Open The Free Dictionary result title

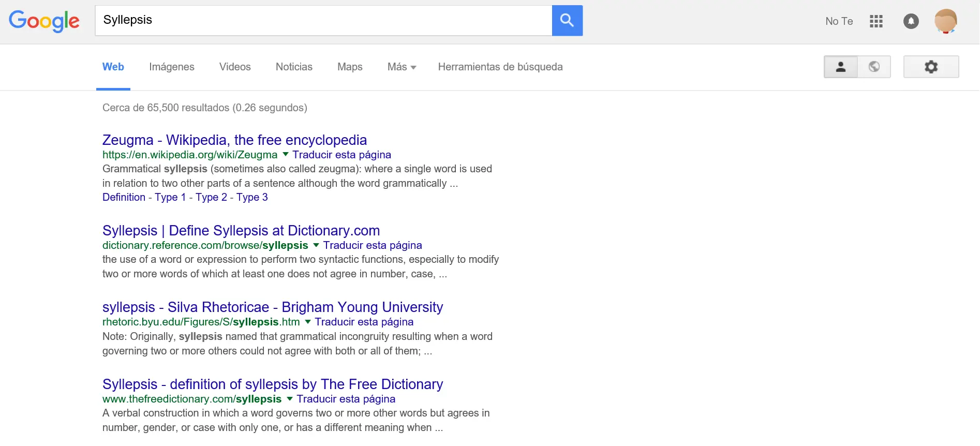coord(273,384)
